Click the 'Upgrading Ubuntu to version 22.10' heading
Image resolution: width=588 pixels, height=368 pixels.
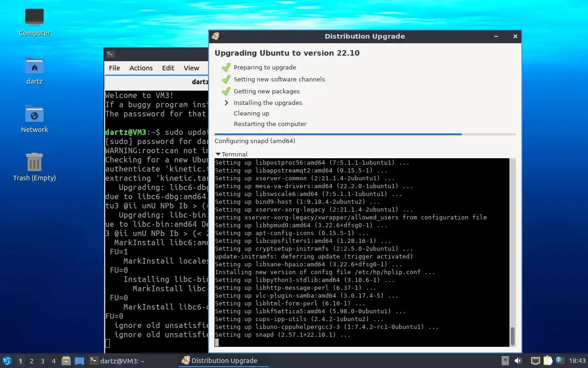tap(287, 53)
